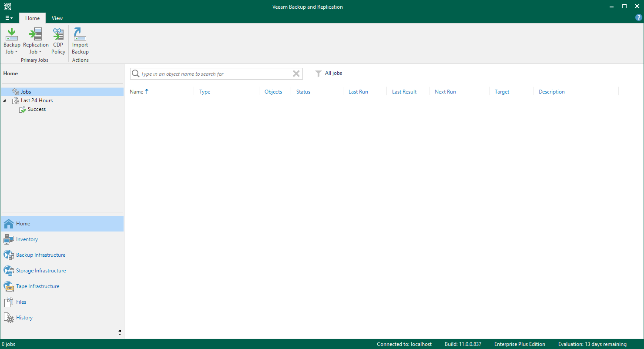Image resolution: width=644 pixels, height=349 pixels.
Task: Collapse the Last 24 Hours node
Action: pyautogui.click(x=5, y=101)
